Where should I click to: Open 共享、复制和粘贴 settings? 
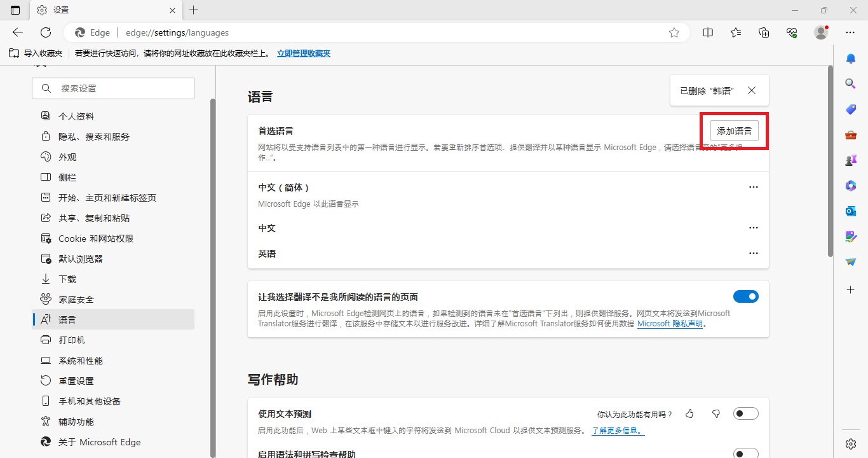tap(113, 218)
